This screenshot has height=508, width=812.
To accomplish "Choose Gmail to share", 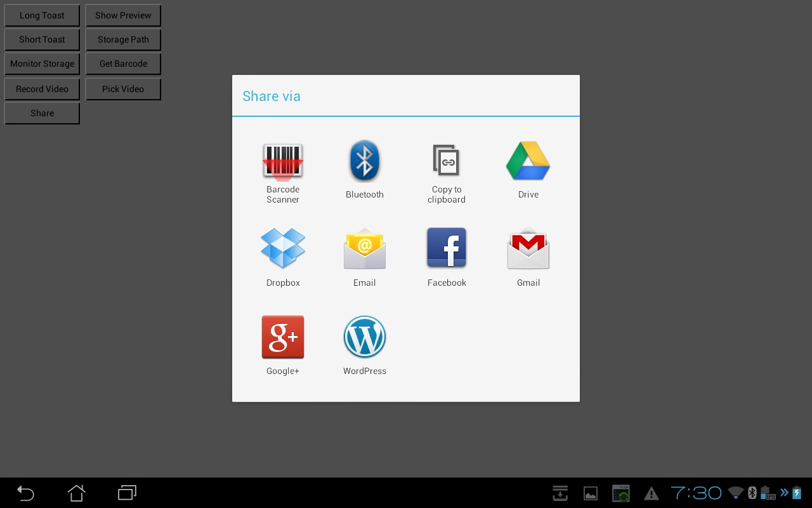I will (x=528, y=257).
